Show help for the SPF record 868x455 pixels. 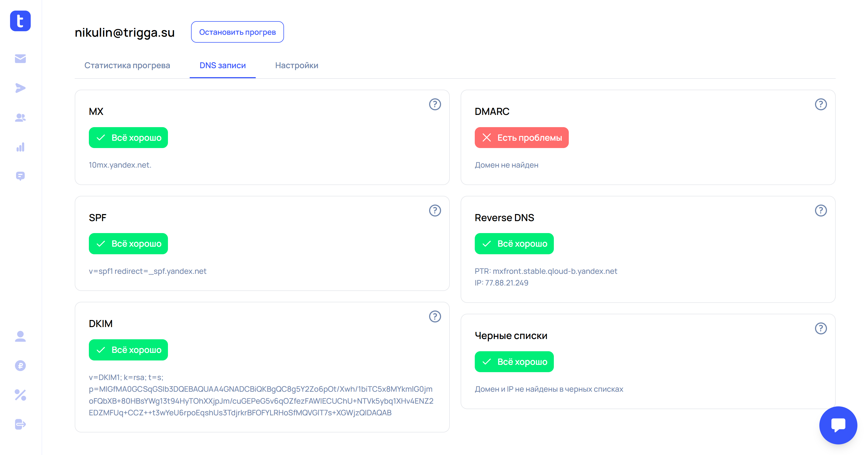click(435, 211)
